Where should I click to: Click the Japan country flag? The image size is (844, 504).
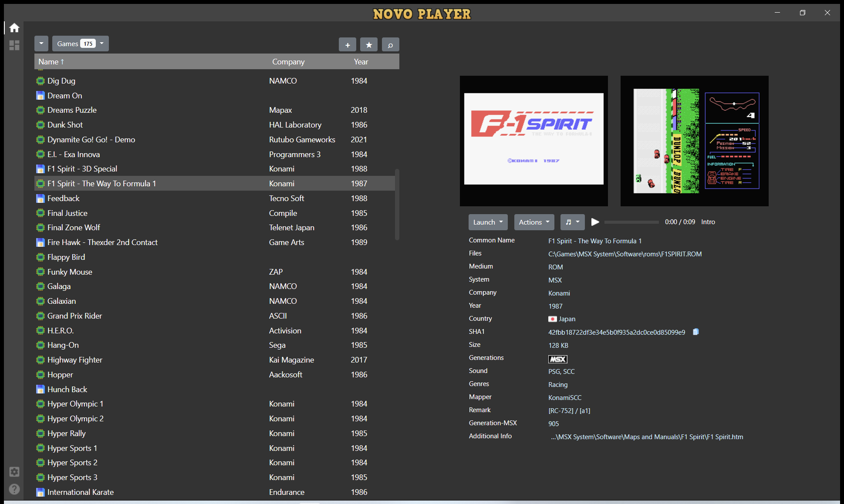(552, 319)
